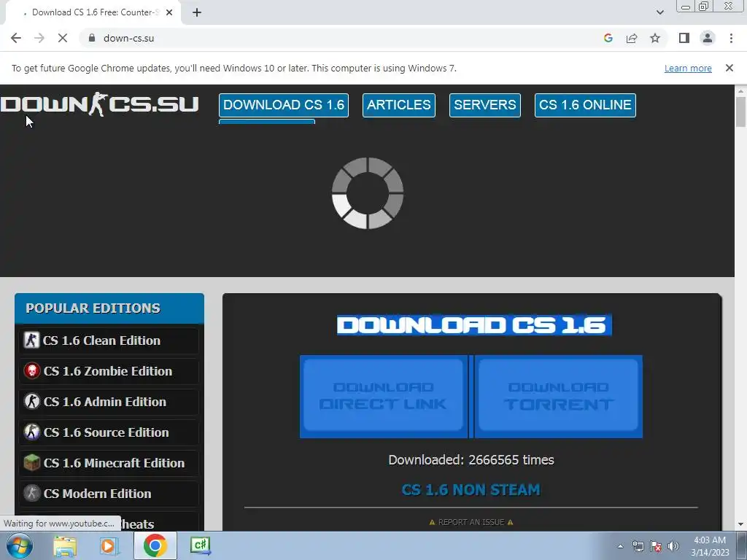The height and width of the screenshot is (560, 747).
Task: Show hidden system tray icons
Action: pyautogui.click(x=620, y=546)
